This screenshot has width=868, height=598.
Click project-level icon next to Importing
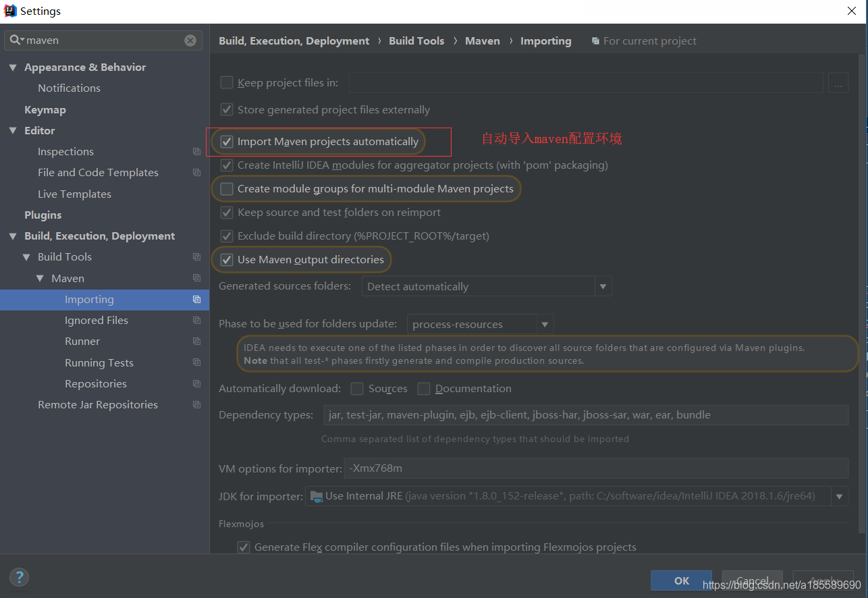coord(196,300)
